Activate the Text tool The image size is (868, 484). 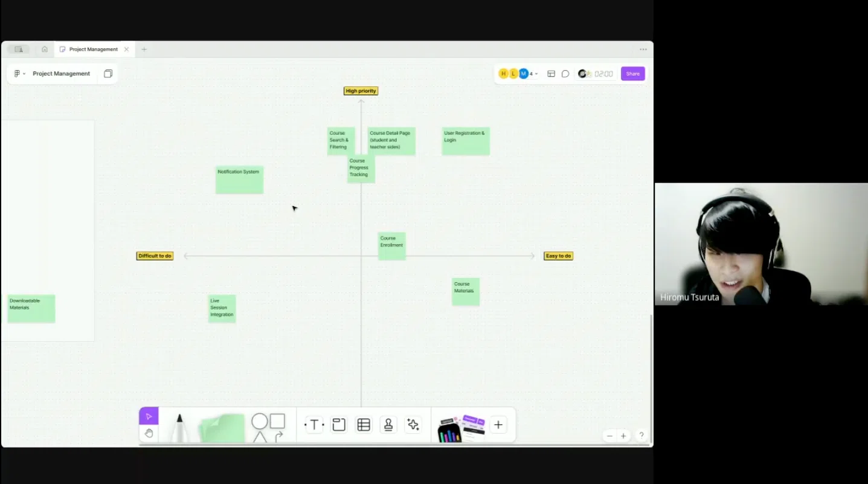point(314,425)
